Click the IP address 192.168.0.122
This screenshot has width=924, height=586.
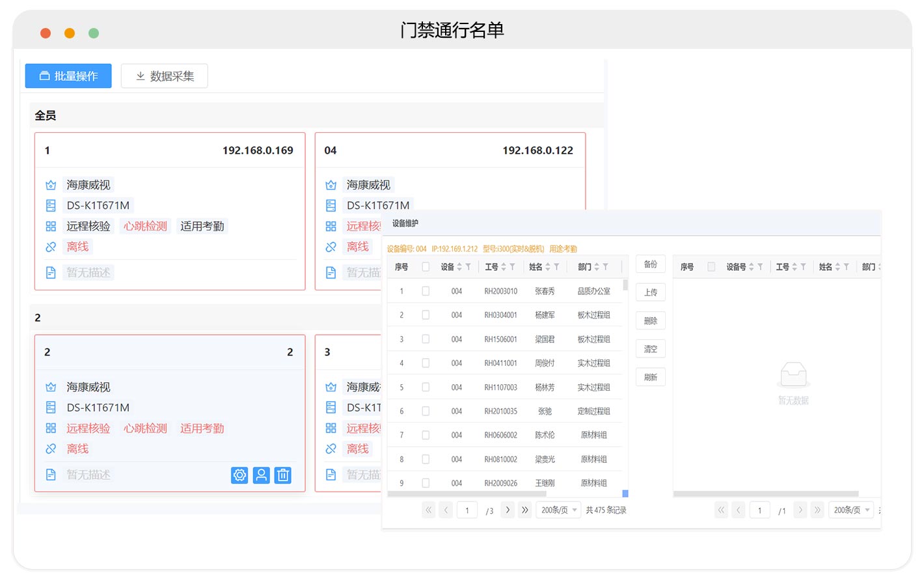[x=538, y=150]
